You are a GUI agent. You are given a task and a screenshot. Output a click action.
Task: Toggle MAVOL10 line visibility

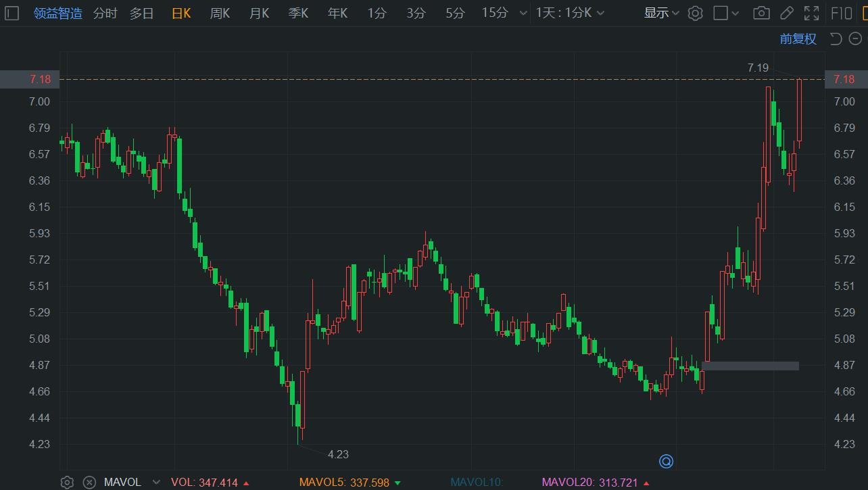click(x=477, y=482)
